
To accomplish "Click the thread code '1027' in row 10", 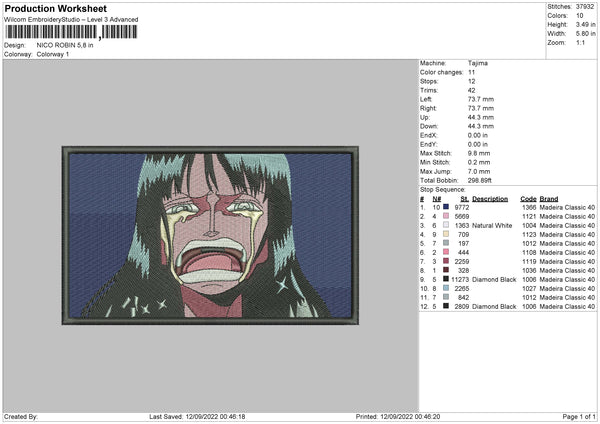I will point(529,289).
